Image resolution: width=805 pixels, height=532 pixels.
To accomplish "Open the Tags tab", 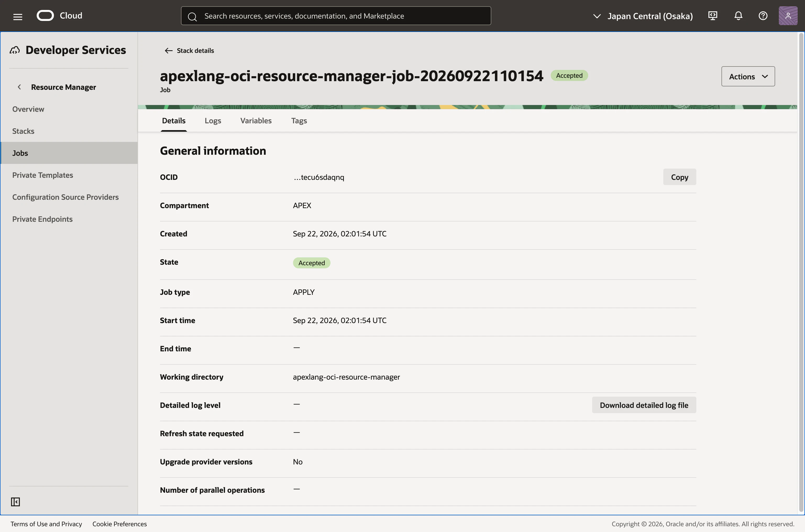I will [x=299, y=120].
